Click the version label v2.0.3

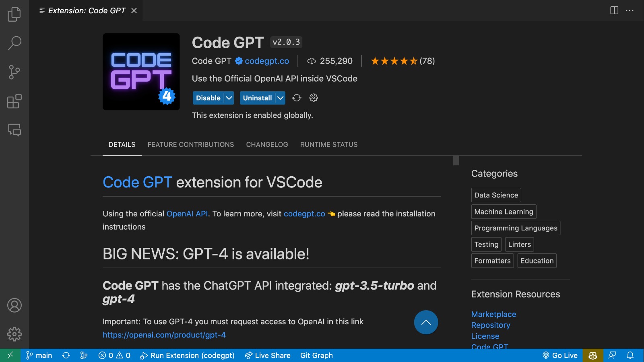point(286,42)
